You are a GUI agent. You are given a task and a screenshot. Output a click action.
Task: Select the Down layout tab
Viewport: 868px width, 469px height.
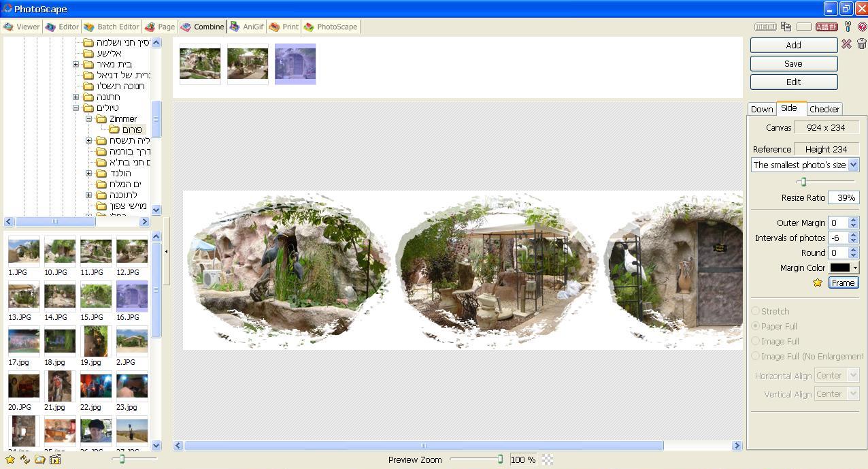click(762, 109)
